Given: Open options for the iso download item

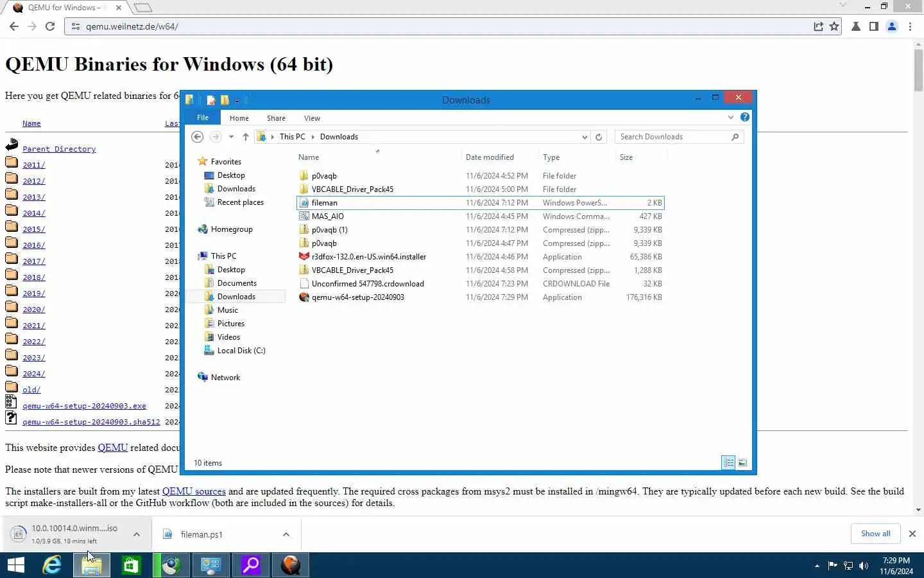Looking at the screenshot, I should (x=137, y=534).
